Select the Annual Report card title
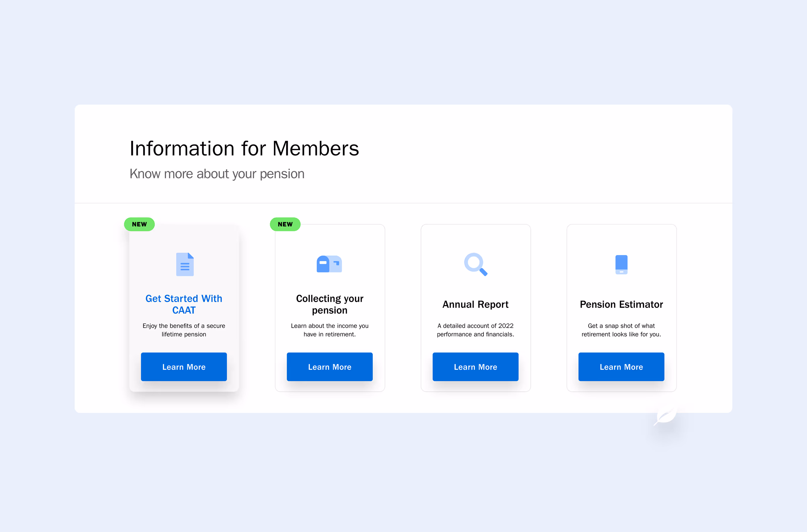Screen dimensions: 807x532 (x=475, y=304)
